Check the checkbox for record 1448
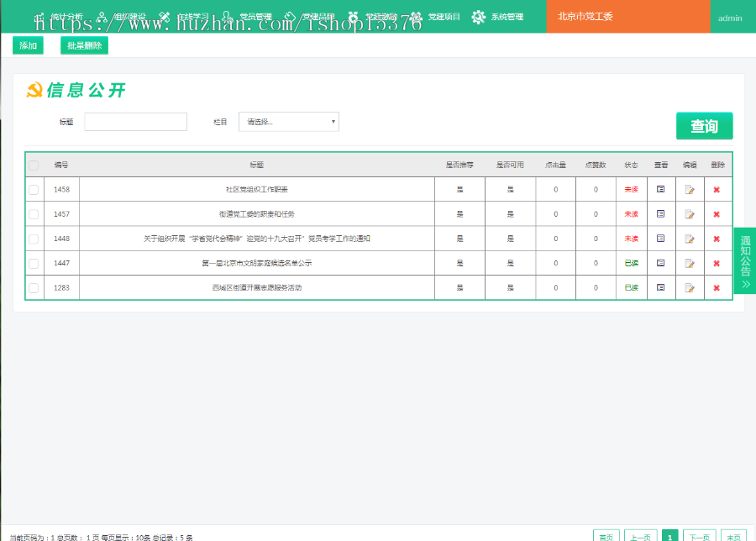 tap(34, 239)
